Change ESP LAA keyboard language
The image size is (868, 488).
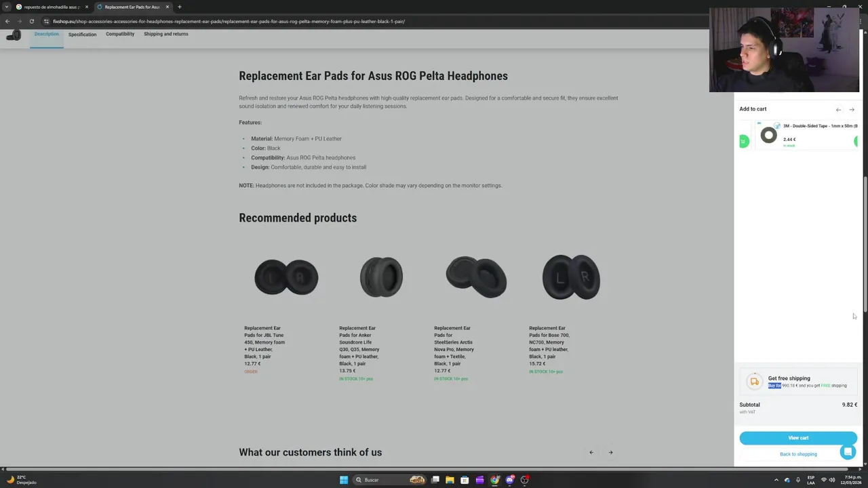pos(811,480)
